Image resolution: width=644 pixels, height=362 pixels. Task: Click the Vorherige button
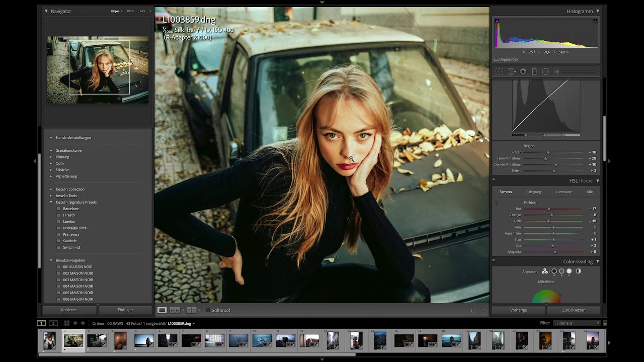518,310
